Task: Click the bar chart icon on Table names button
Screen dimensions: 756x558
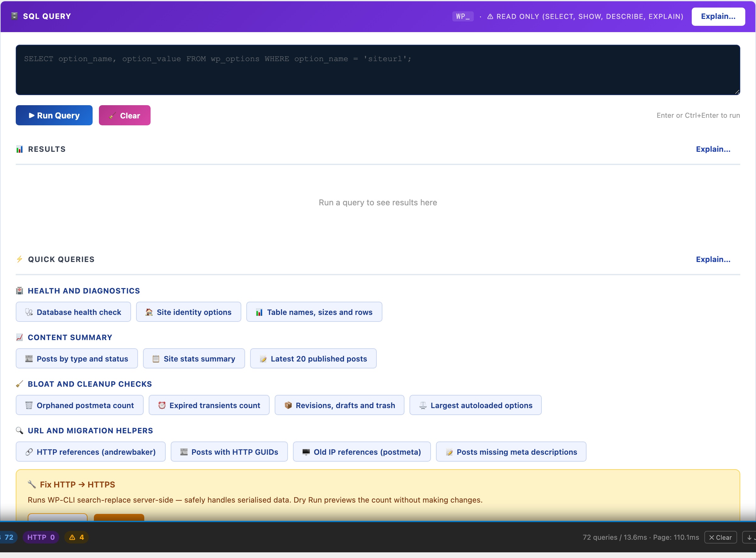Action: pos(259,312)
